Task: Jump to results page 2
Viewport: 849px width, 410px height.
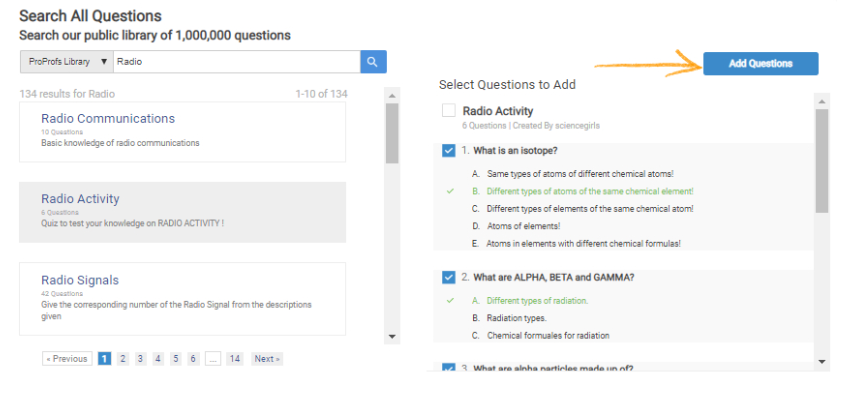Action: (x=122, y=359)
